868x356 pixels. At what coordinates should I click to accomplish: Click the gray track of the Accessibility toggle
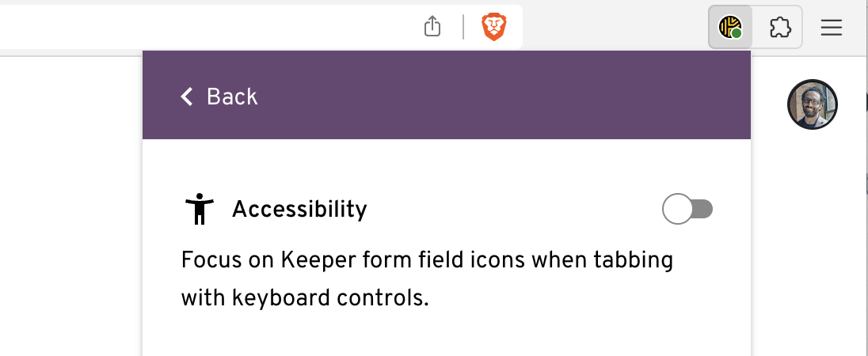tap(703, 209)
